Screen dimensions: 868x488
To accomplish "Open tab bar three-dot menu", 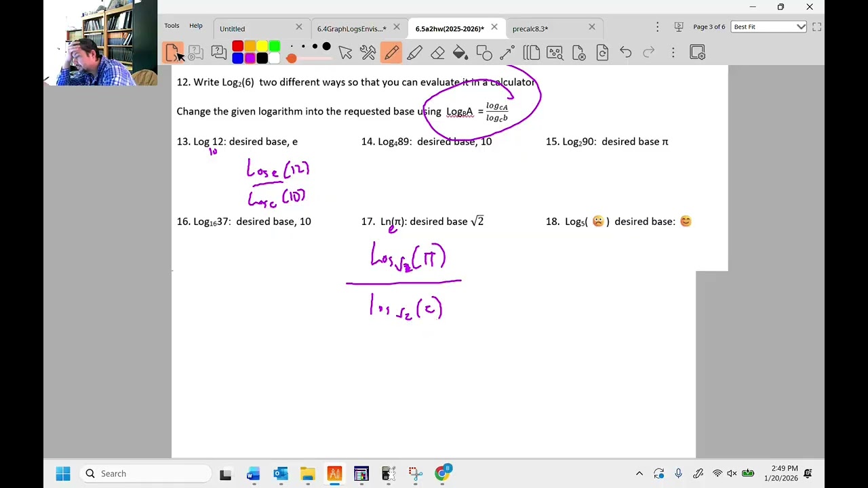I will pyautogui.click(x=657, y=26).
